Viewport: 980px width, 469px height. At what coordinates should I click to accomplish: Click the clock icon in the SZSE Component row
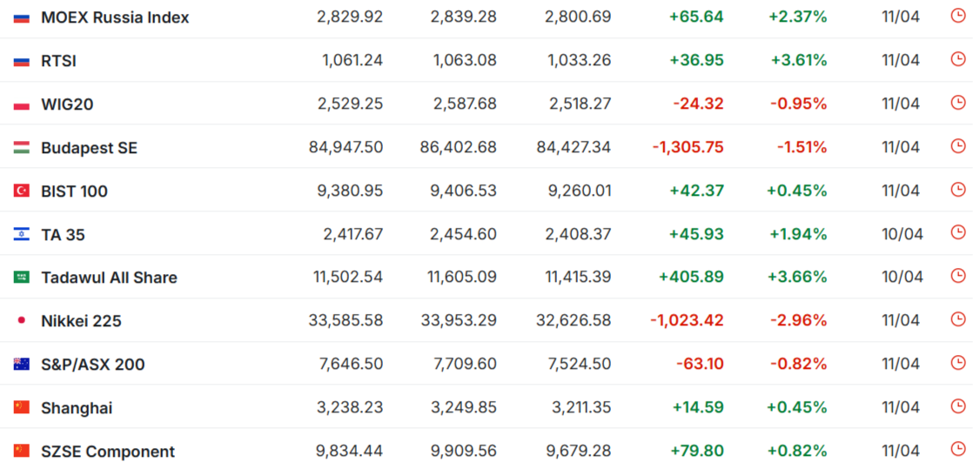click(957, 449)
